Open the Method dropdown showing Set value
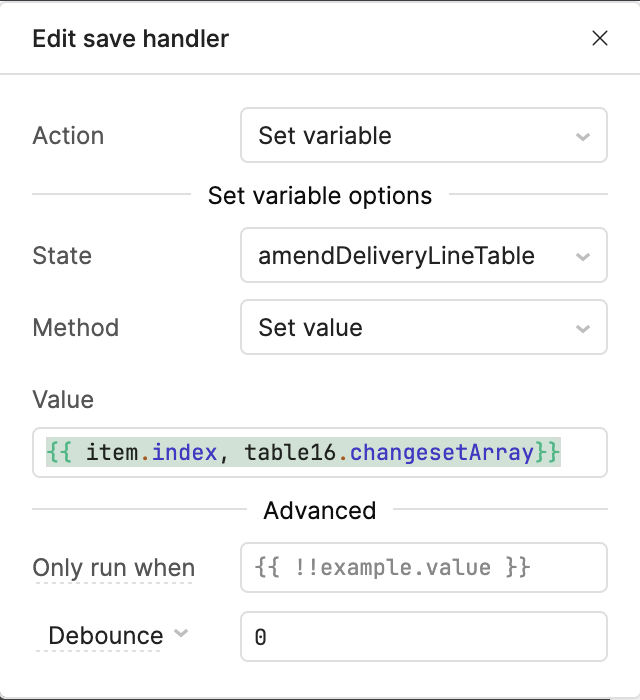This screenshot has height=700, width=640. pos(410,328)
